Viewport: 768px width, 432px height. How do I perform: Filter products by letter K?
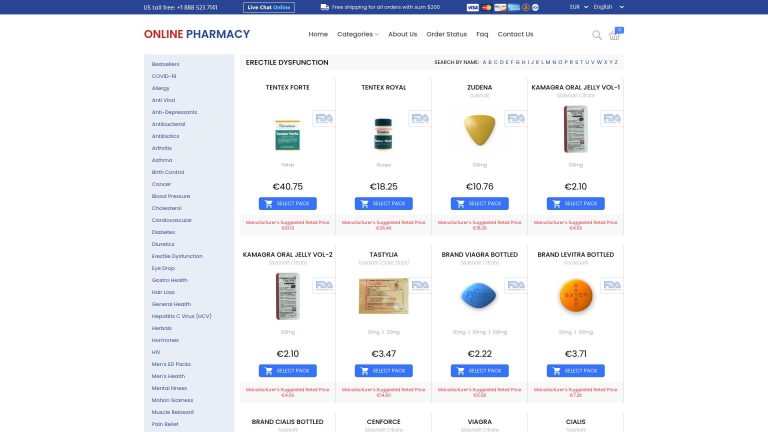[537, 62]
